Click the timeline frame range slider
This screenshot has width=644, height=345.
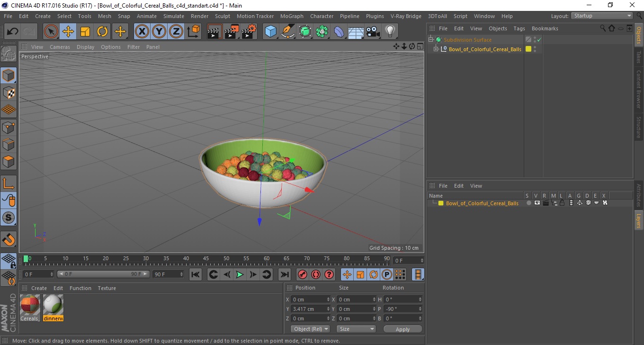click(x=103, y=274)
